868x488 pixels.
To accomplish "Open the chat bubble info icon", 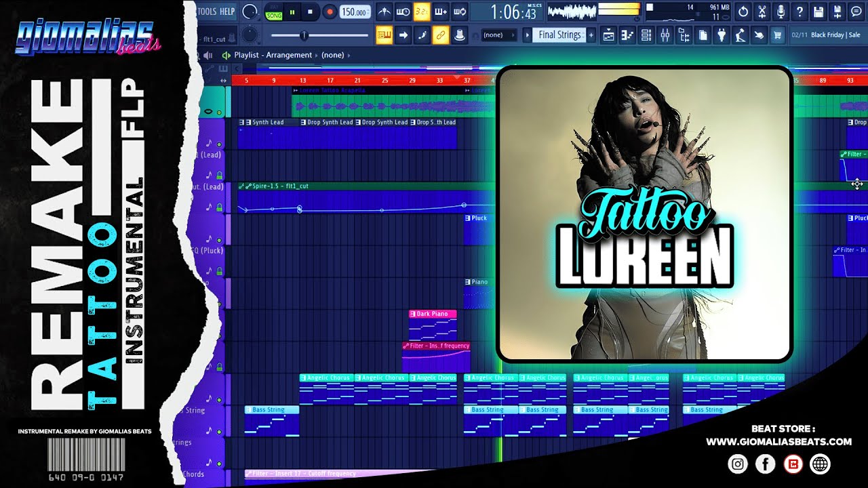I will coord(856,12).
